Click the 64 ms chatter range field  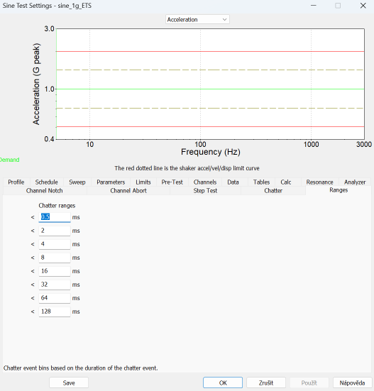click(x=54, y=298)
